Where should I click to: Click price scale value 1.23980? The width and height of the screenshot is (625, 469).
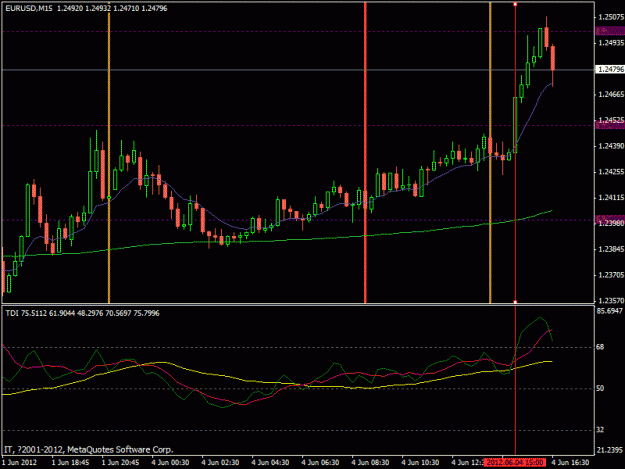coord(611,224)
